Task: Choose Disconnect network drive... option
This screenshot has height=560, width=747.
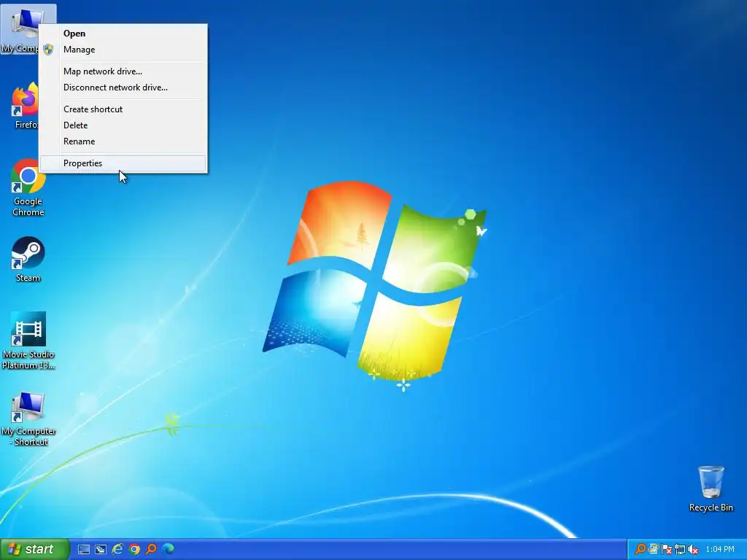Action: (x=123, y=87)
